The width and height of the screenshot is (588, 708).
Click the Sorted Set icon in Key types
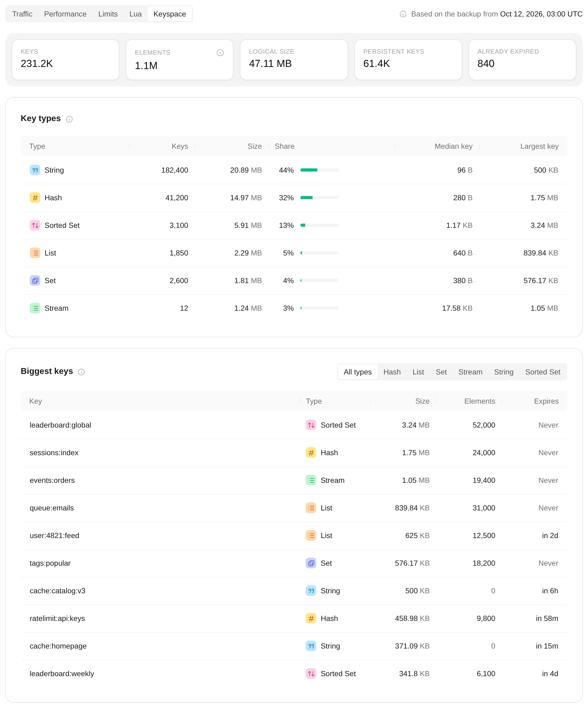pyautogui.click(x=35, y=225)
